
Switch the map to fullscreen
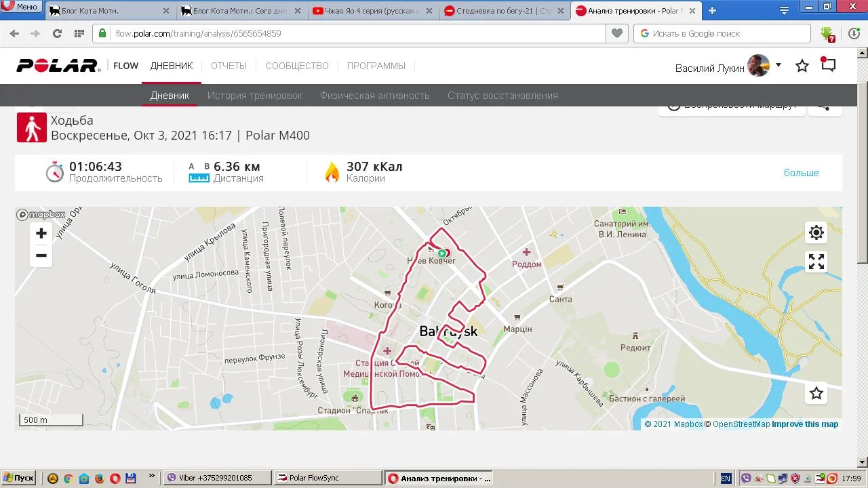coord(816,262)
